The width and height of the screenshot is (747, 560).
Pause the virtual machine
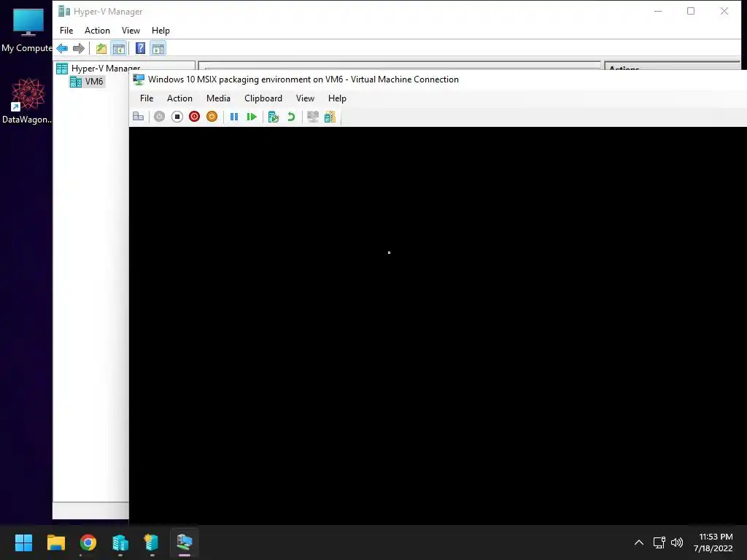click(x=234, y=117)
